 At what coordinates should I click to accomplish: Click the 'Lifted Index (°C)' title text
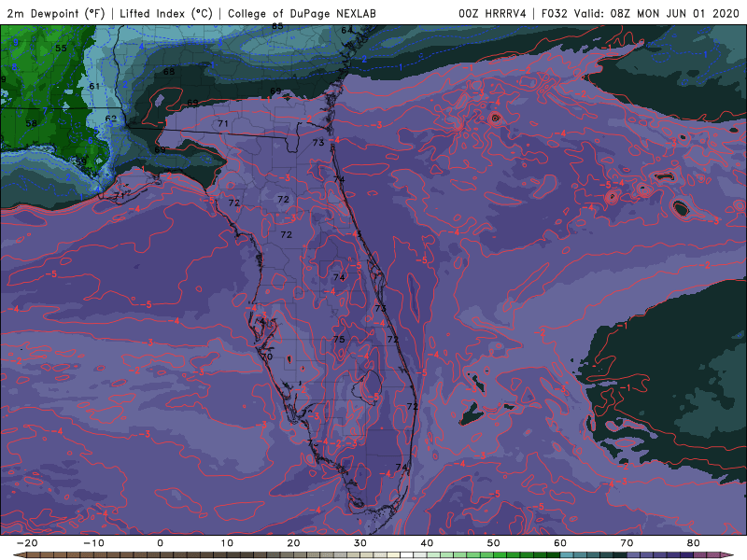166,13
